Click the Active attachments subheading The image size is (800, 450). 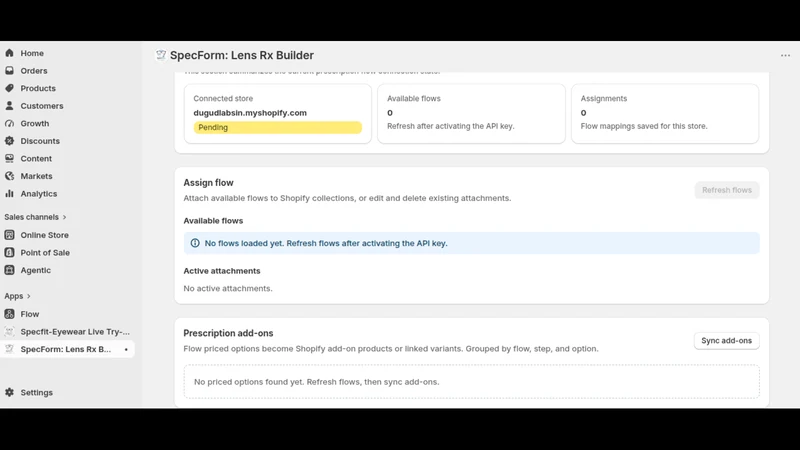coord(221,271)
